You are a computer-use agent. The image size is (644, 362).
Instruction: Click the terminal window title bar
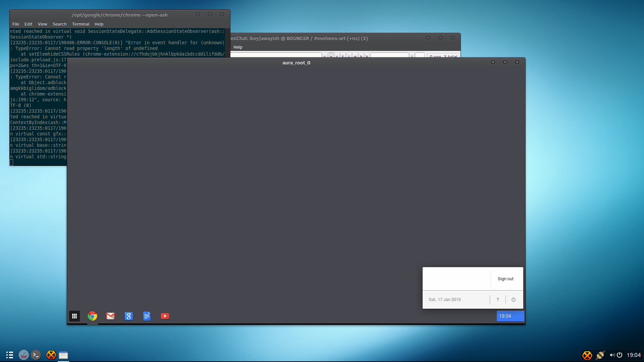[x=120, y=15]
